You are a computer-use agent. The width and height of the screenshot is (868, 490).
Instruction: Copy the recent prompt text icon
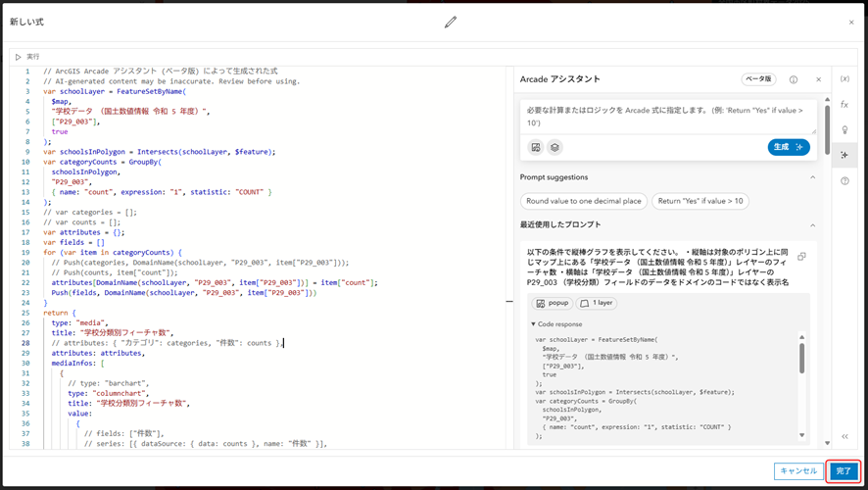tap(801, 257)
